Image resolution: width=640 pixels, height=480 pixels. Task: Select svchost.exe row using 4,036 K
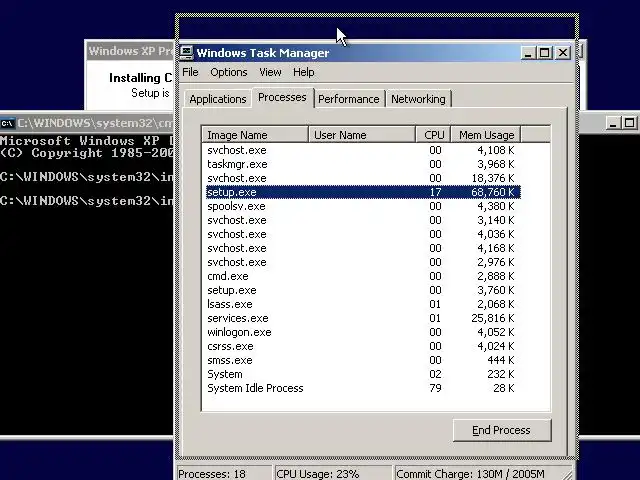363,234
